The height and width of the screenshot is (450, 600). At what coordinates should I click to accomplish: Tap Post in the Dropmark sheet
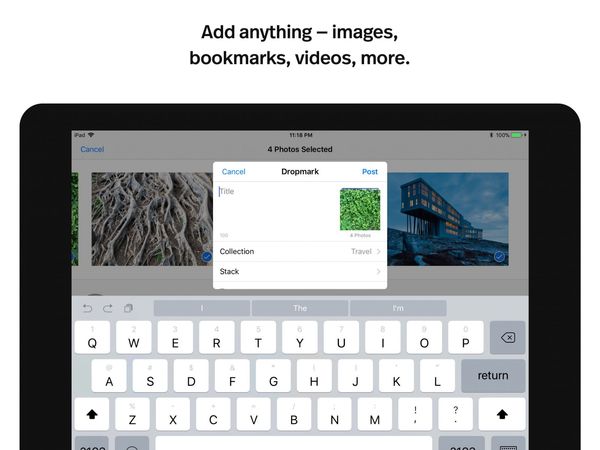click(370, 172)
